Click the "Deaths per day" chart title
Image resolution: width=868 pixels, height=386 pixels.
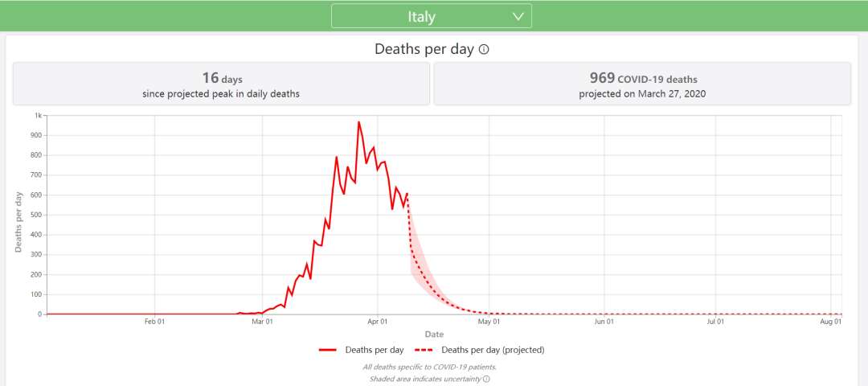[x=424, y=49]
